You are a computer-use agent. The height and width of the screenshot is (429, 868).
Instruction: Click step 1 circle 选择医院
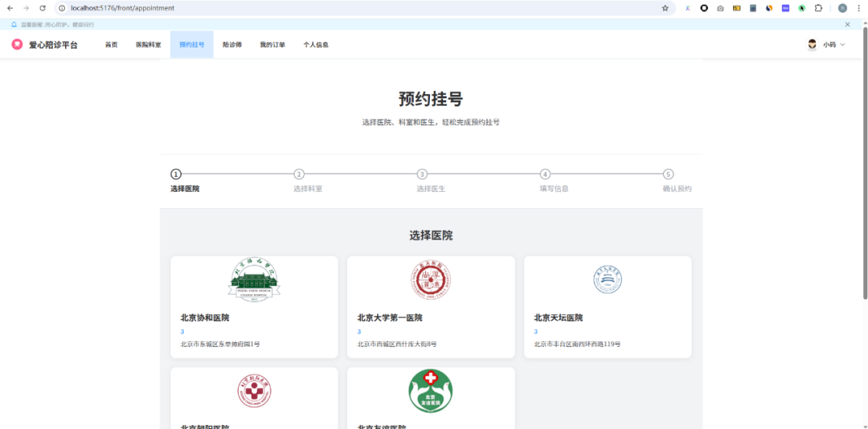click(175, 174)
